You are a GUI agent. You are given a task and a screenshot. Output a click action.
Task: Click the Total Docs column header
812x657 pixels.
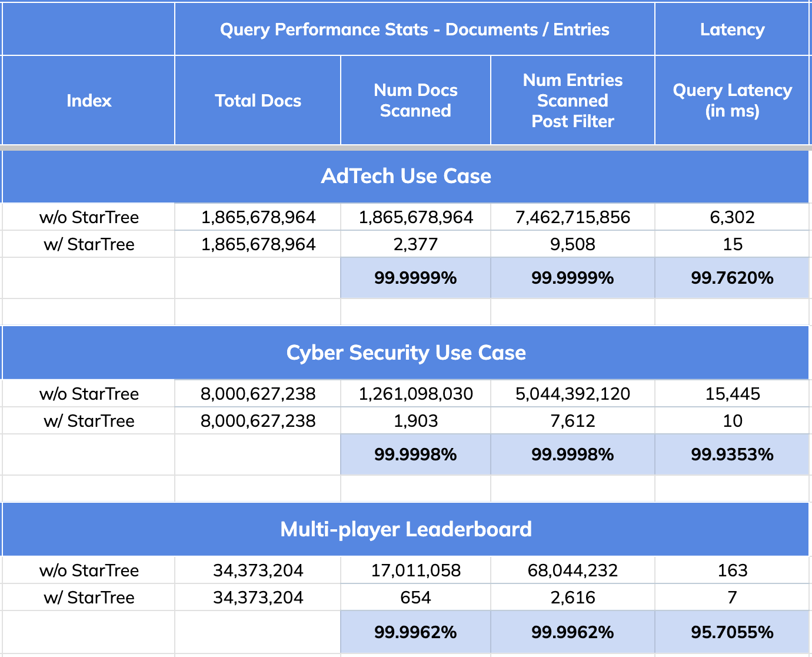[257, 100]
